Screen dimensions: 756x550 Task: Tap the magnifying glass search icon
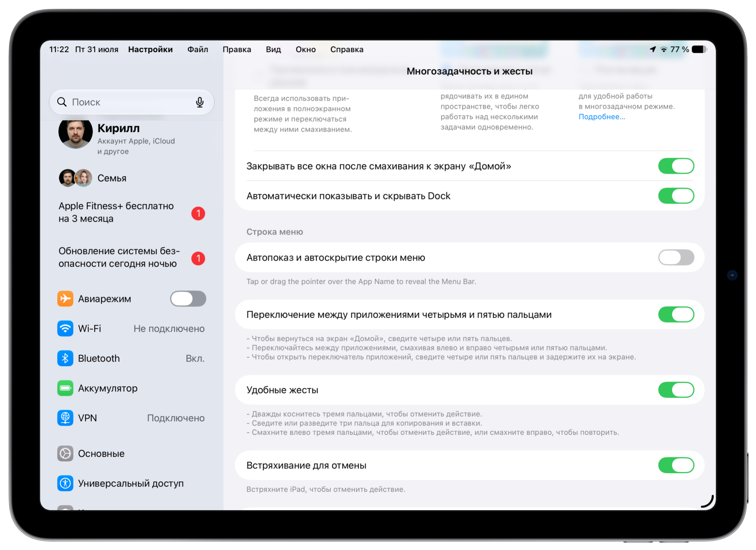pos(62,102)
